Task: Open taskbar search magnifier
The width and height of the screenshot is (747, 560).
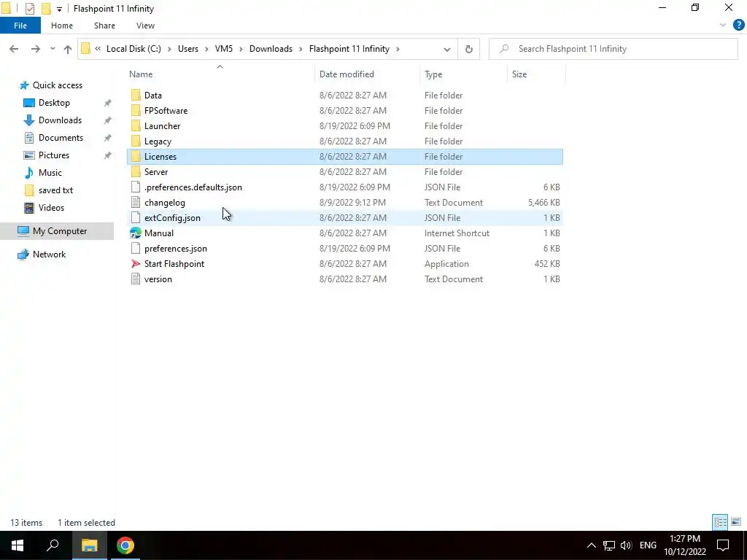Action: [53, 545]
